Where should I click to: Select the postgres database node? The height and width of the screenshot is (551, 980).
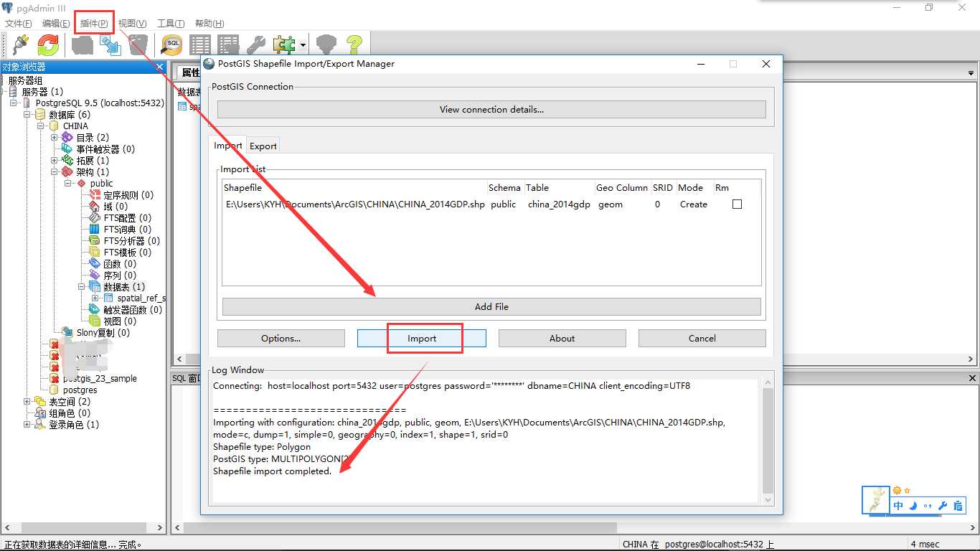(x=80, y=390)
